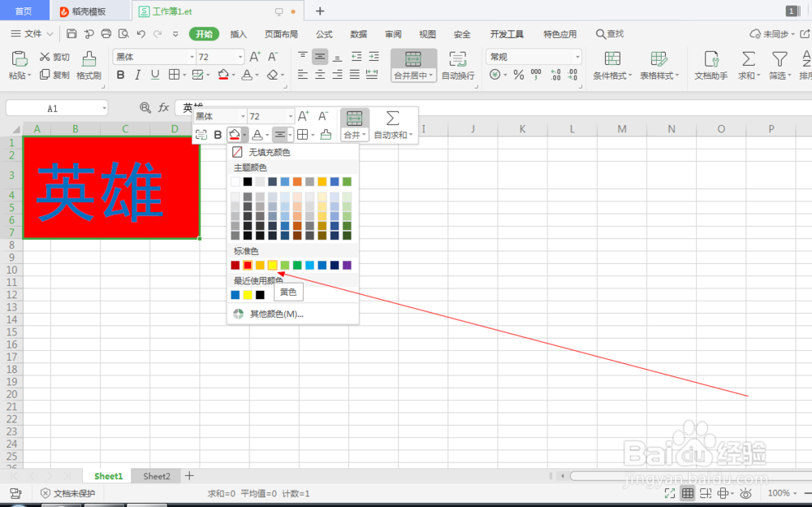
Task: Click the Print icon in quick toolbar
Action: 106,33
